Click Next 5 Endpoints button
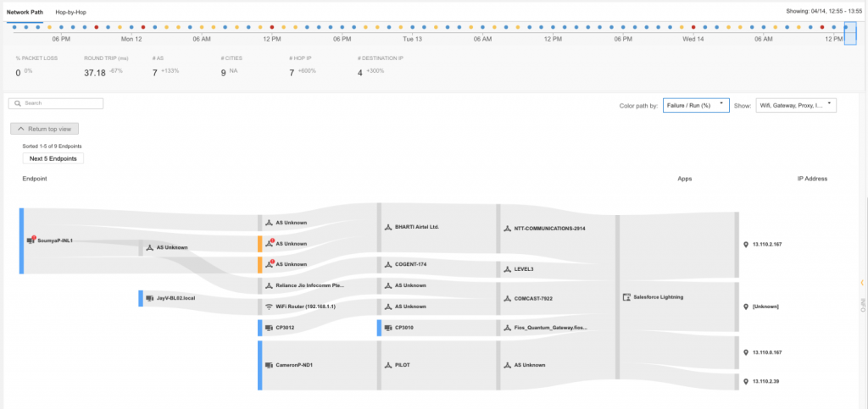This screenshot has width=868, height=409. point(53,158)
